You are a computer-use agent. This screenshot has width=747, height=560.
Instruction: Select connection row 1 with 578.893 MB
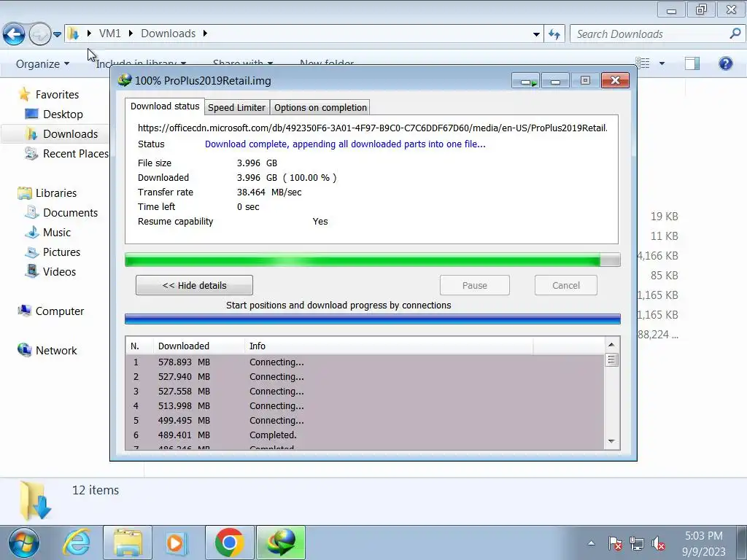[365, 362]
